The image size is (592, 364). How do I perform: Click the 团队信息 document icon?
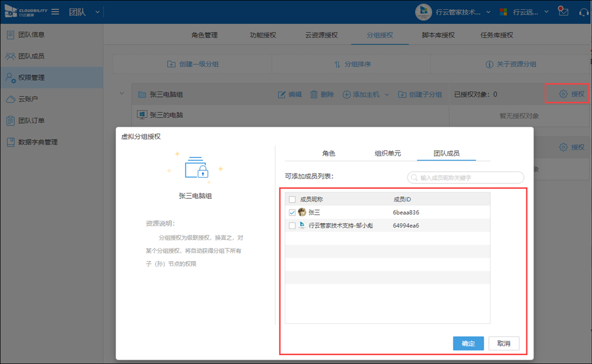11,35
